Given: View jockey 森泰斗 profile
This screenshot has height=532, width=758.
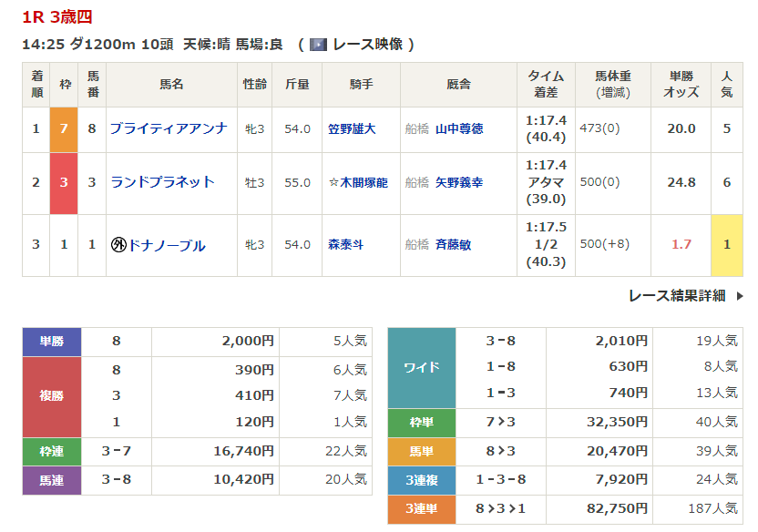Looking at the screenshot, I should (345, 245).
